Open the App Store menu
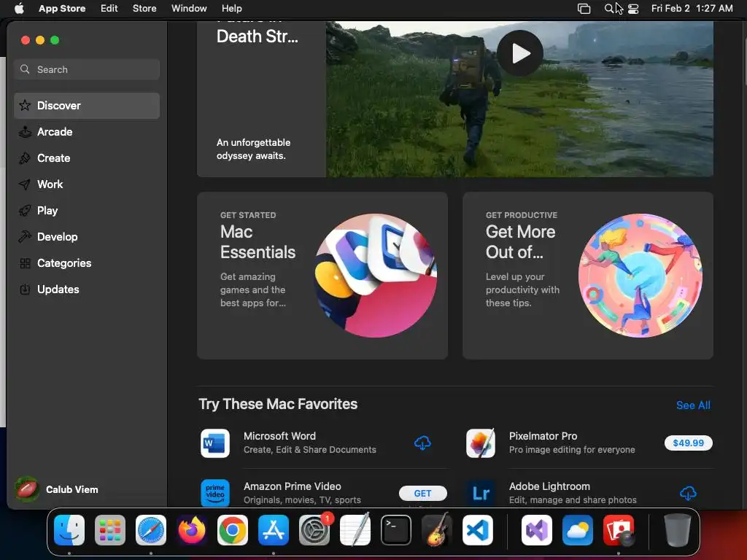 point(62,8)
